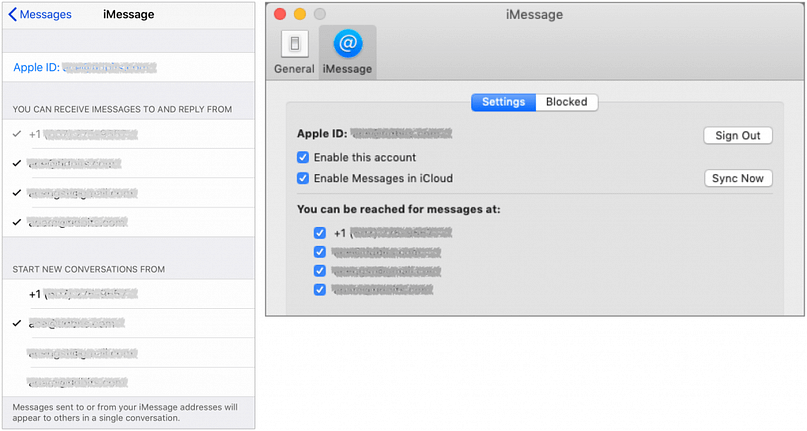
Task: Click the yellow minimize window button
Action: tap(300, 14)
